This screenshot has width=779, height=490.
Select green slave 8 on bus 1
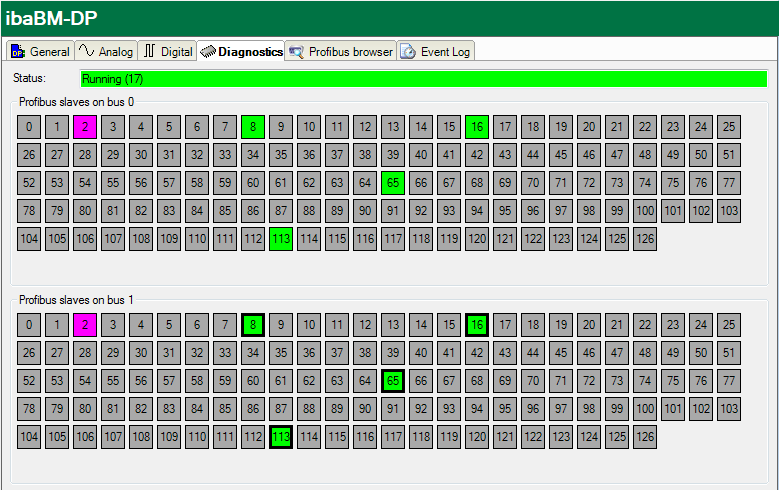click(253, 325)
